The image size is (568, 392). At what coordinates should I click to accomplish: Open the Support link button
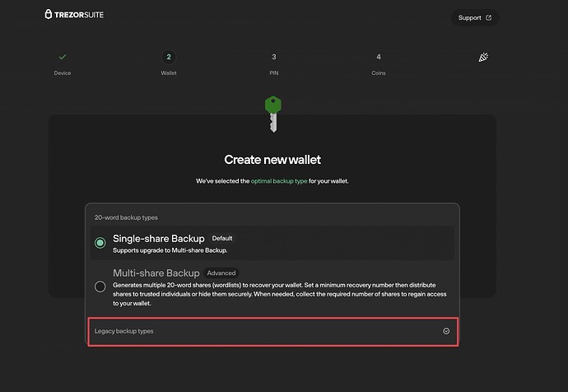click(x=475, y=18)
